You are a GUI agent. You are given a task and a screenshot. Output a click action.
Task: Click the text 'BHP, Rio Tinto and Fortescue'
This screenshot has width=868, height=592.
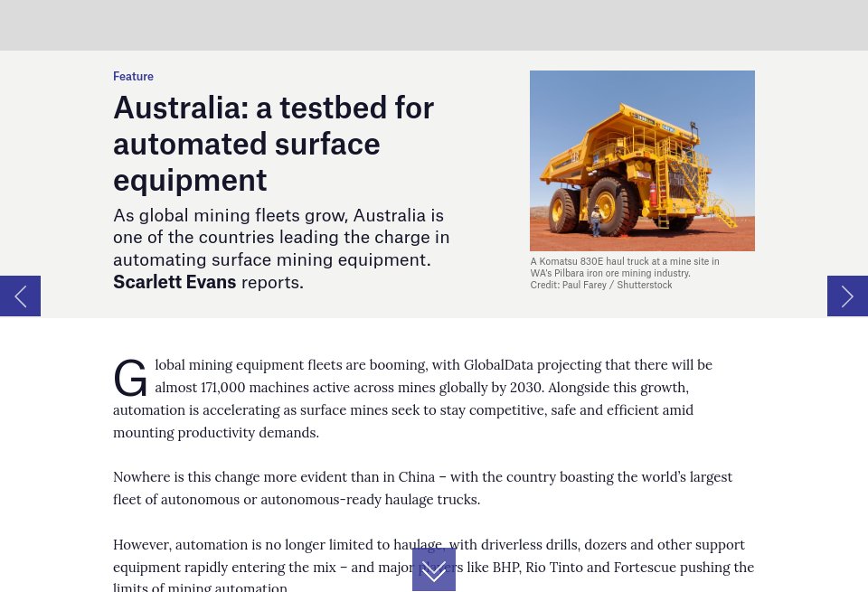click(x=584, y=567)
